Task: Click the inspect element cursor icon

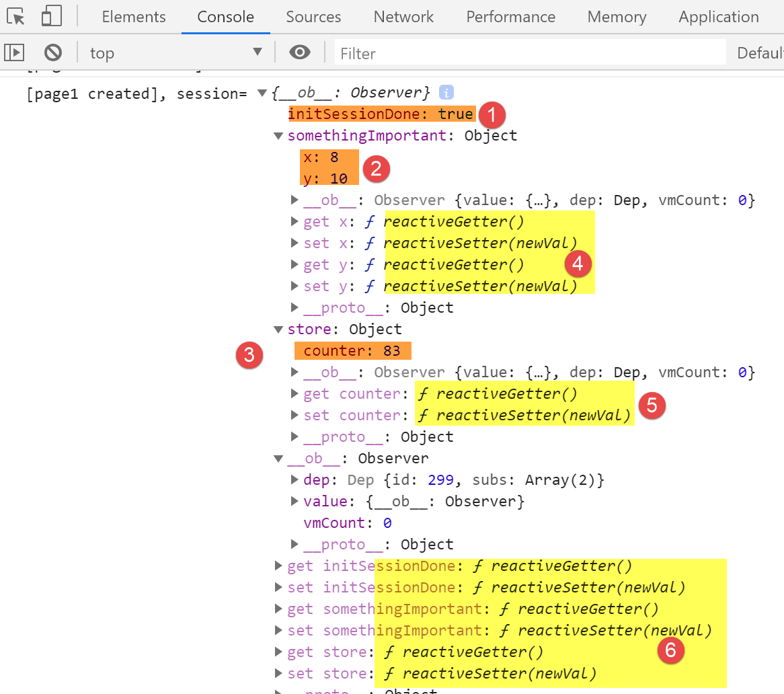Action: point(15,17)
